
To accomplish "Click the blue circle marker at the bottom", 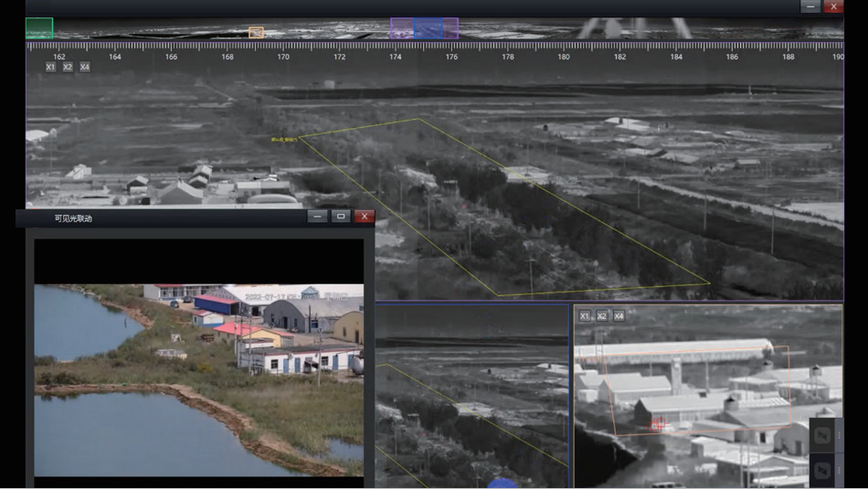I will click(502, 484).
